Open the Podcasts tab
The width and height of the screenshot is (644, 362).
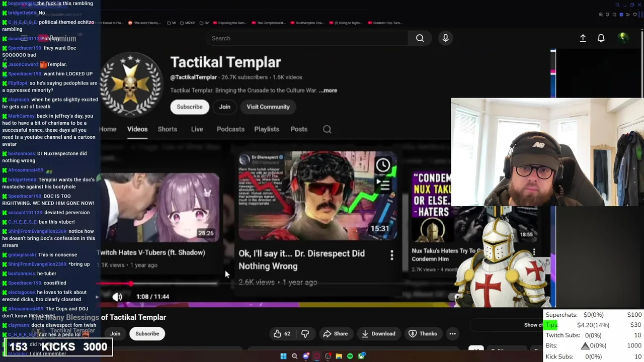coord(230,129)
